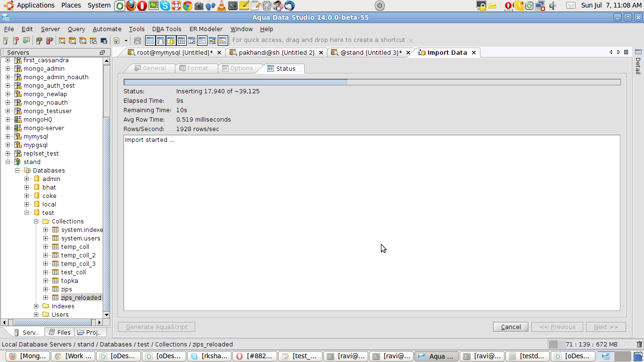644x362 pixels.
Task: Open the Automate menu
Action: point(107,29)
